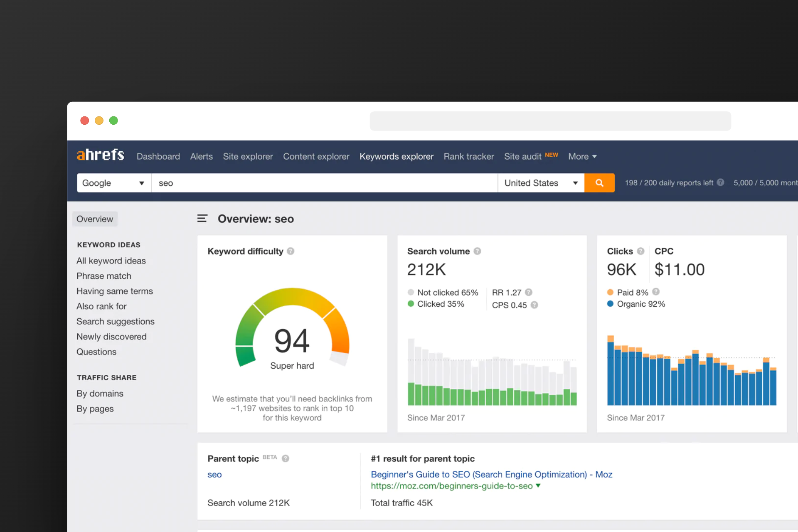This screenshot has width=798, height=532.
Task: Go to Rank tracker in navigation
Action: pos(468,157)
